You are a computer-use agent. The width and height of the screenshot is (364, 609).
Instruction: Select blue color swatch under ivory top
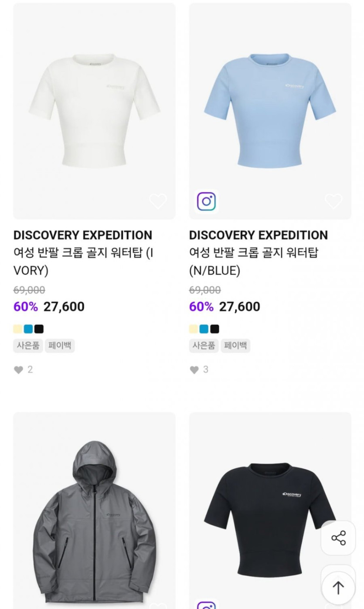coord(28,329)
